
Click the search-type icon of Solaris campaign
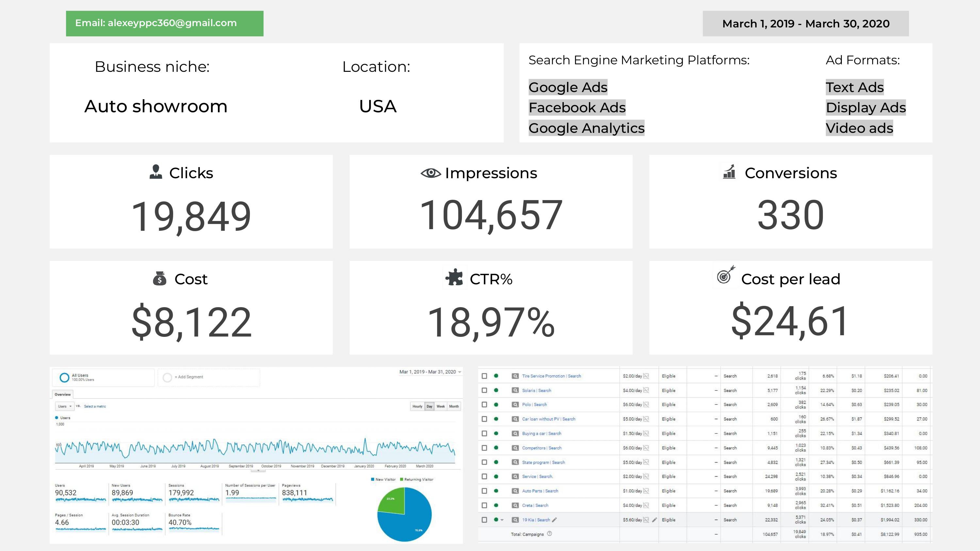[x=515, y=390]
